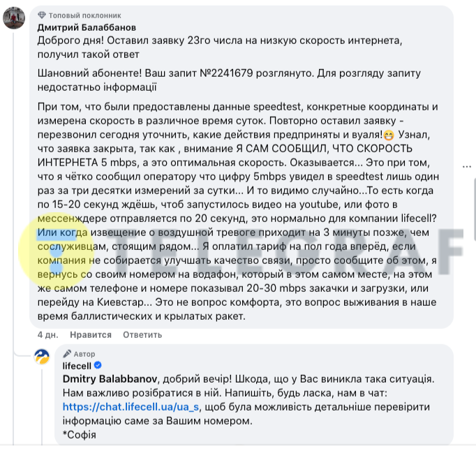The image size is (476, 451).
Task: Open Дмитрий Балаббанов's profile picture
Action: (x=14, y=18)
